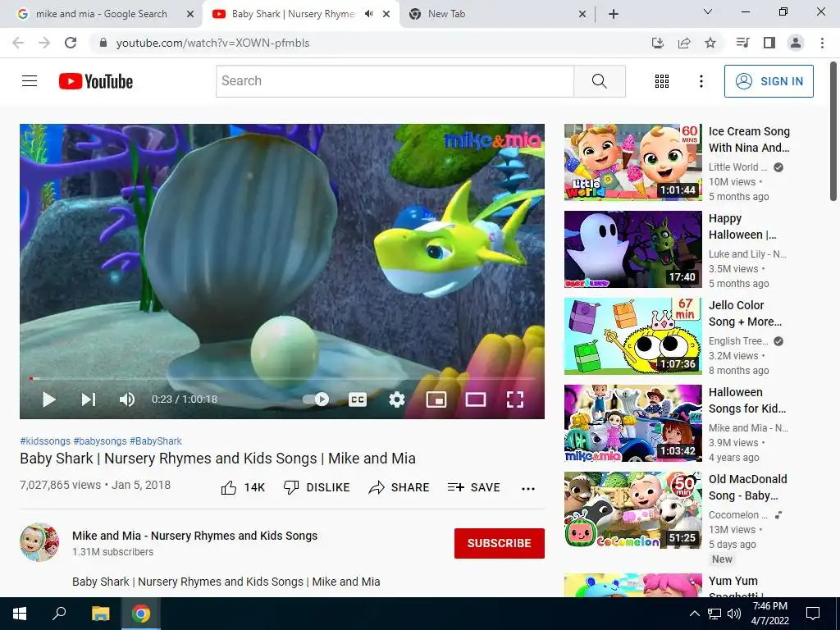Focus the YouTube search field
Screen dimensions: 840x630
point(395,81)
